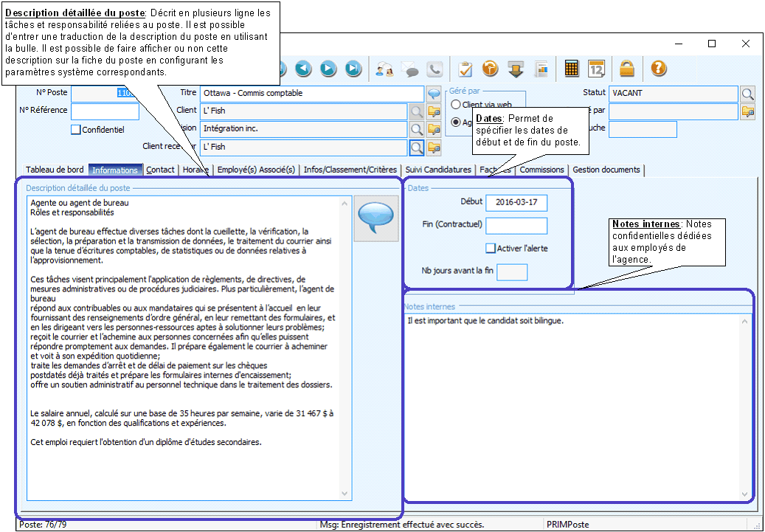This screenshot has width=765, height=532.
Task: Go to last record arrow button
Action: coord(353,69)
